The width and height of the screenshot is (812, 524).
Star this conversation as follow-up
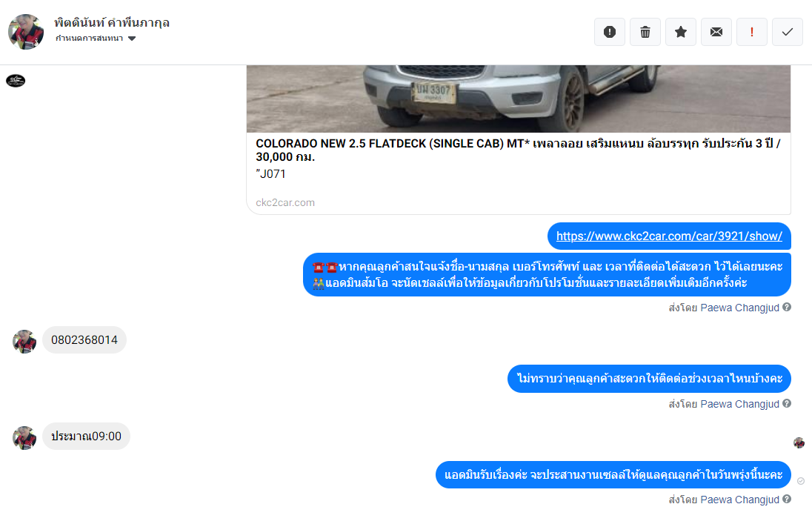coord(680,32)
